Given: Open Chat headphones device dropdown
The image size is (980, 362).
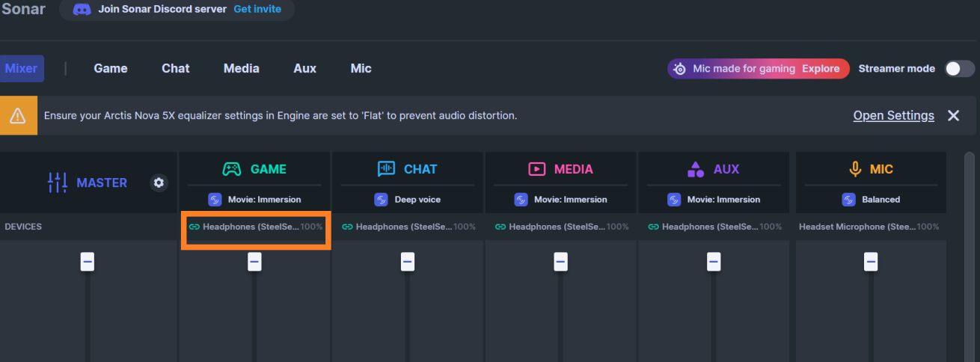Looking at the screenshot, I should tap(408, 227).
